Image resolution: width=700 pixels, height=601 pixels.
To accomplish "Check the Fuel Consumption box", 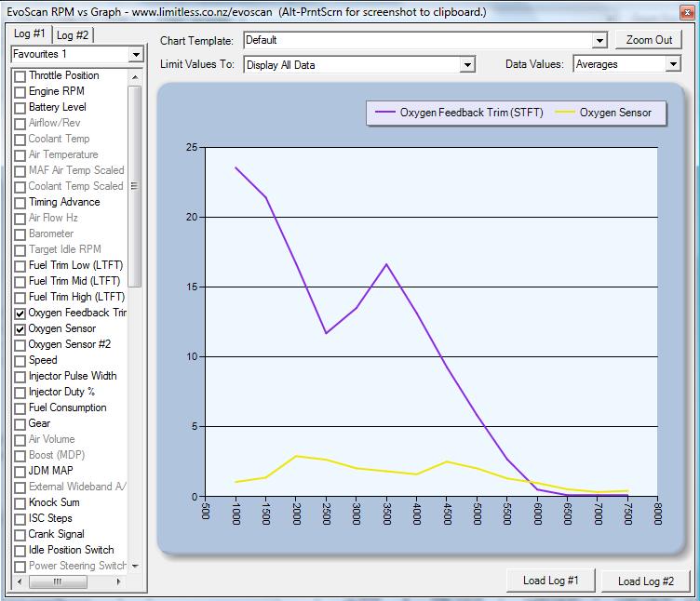I will point(20,408).
